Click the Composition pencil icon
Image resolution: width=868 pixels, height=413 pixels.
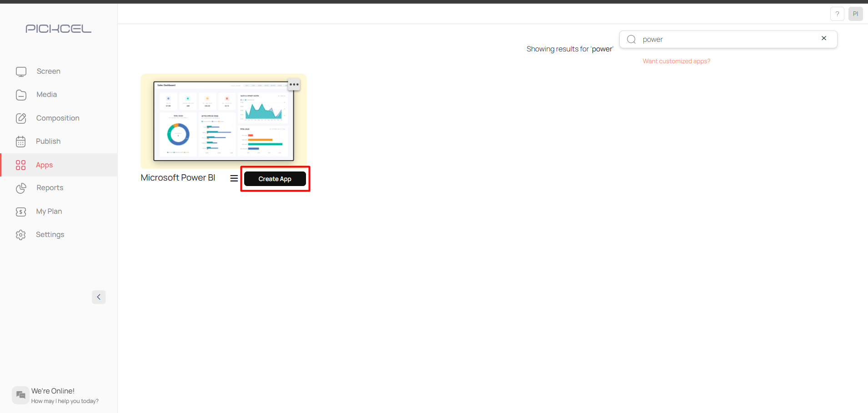point(21,118)
